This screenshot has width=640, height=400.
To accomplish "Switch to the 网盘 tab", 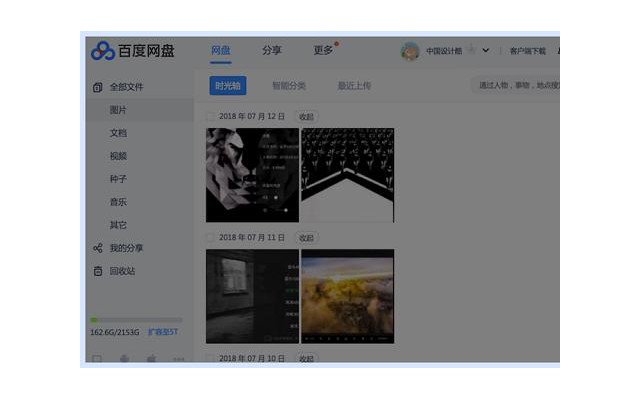I will click(x=221, y=50).
